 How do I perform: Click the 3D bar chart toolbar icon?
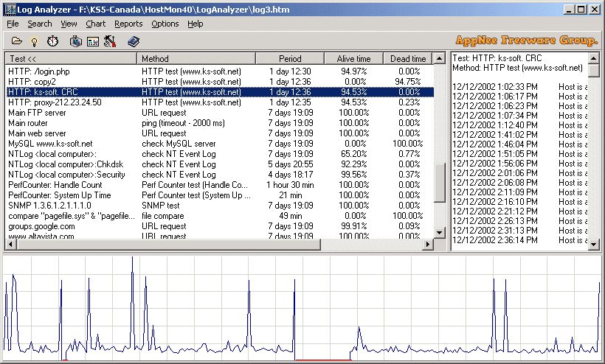[75, 41]
